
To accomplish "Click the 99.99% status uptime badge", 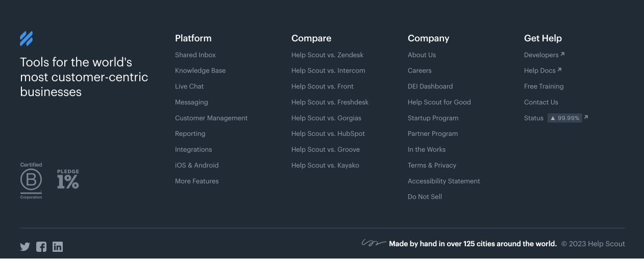I will [565, 118].
